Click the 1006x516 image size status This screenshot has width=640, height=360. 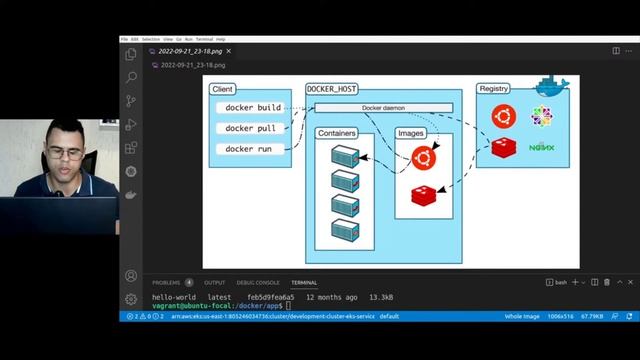(560, 316)
